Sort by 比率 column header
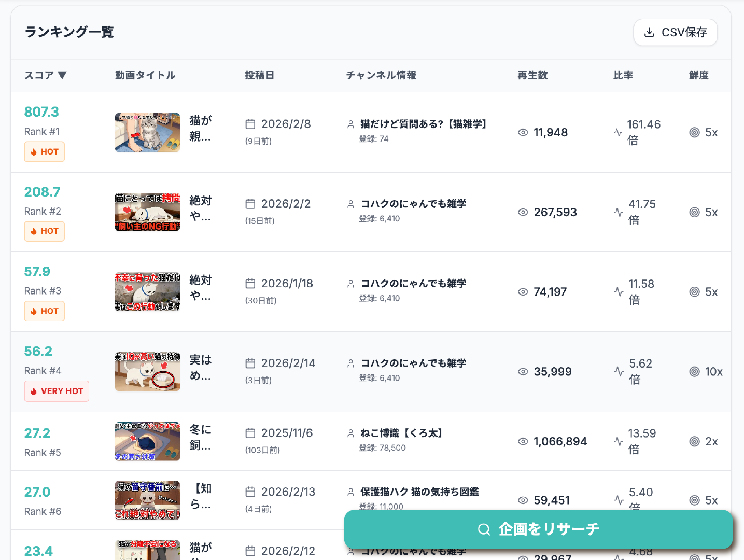This screenshot has height=560, width=744. (623, 75)
